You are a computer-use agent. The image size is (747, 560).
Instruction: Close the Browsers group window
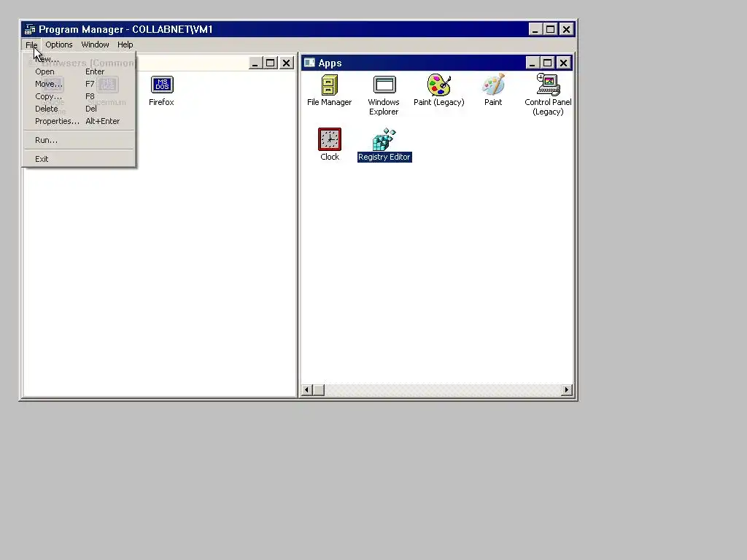(286, 63)
